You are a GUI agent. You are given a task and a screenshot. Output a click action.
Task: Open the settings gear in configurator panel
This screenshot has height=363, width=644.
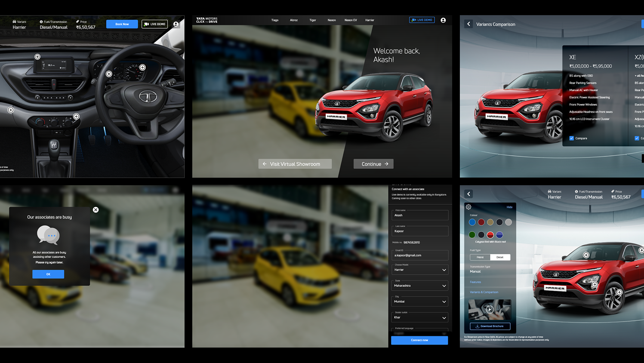point(468,207)
